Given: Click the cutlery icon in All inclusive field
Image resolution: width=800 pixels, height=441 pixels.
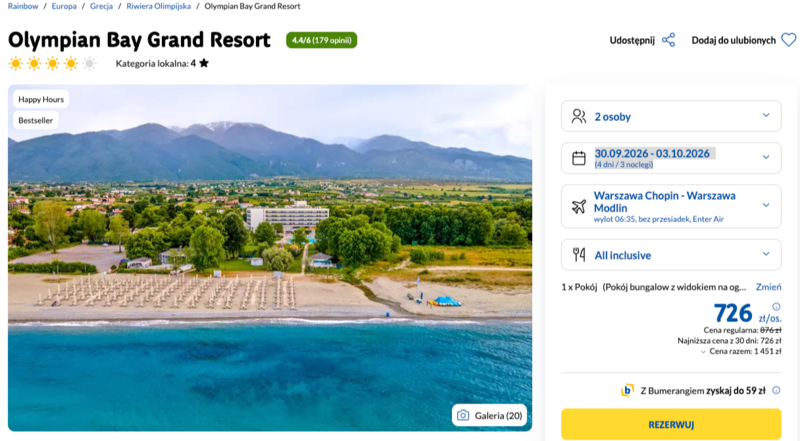Looking at the screenshot, I should pos(579,254).
